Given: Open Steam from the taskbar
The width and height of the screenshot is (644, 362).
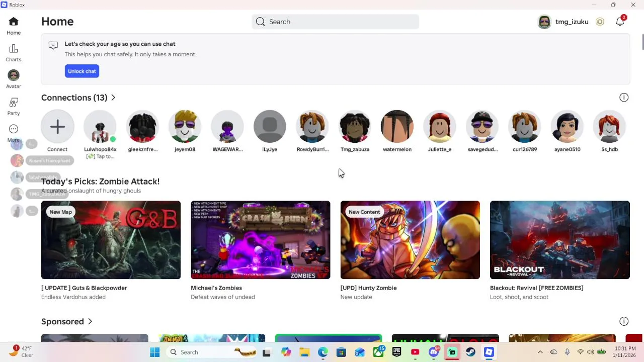Looking at the screenshot, I should pos(470,352).
